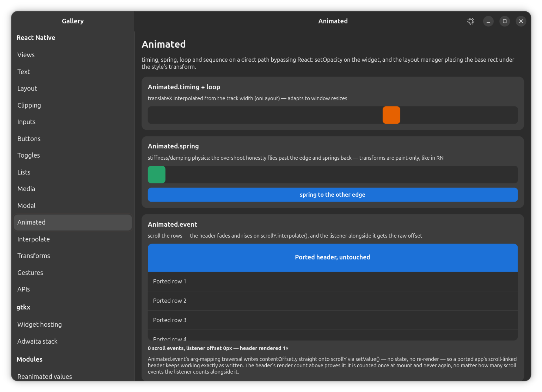This screenshot has width=542, height=392.
Task: Close the Gallery window
Action: tap(521, 21)
